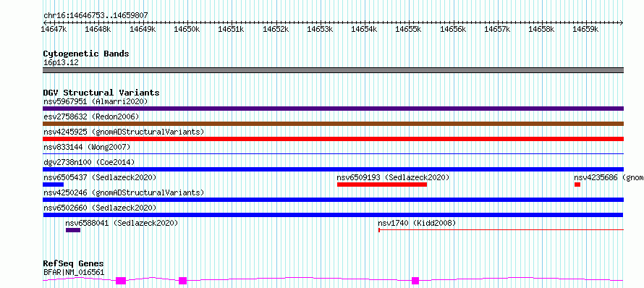Open the nsv6509193 (Sedlazeck2020) variant label
644x288 pixels.
click(x=393, y=177)
